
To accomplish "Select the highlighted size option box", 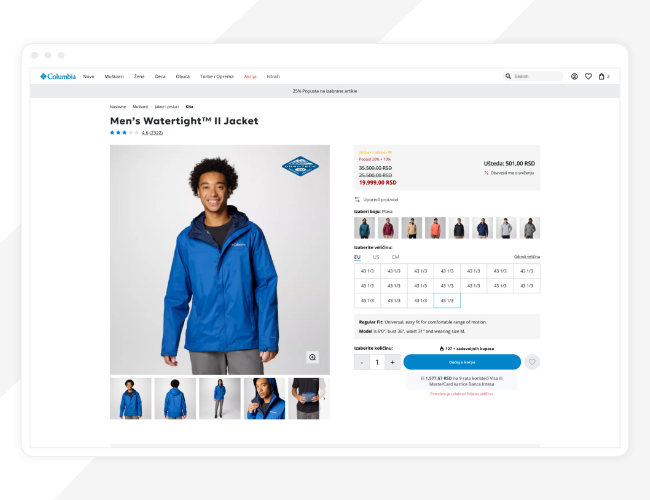I will point(447,300).
